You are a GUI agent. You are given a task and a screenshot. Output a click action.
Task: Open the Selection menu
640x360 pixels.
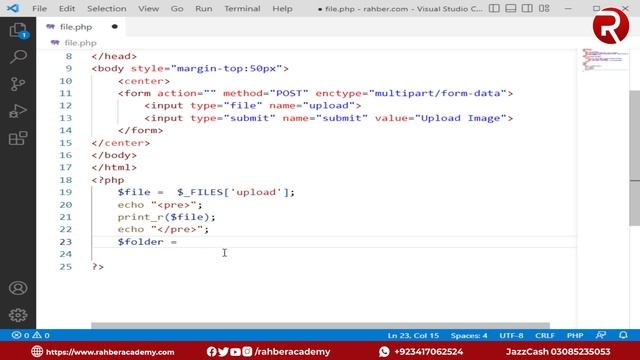[x=107, y=9]
